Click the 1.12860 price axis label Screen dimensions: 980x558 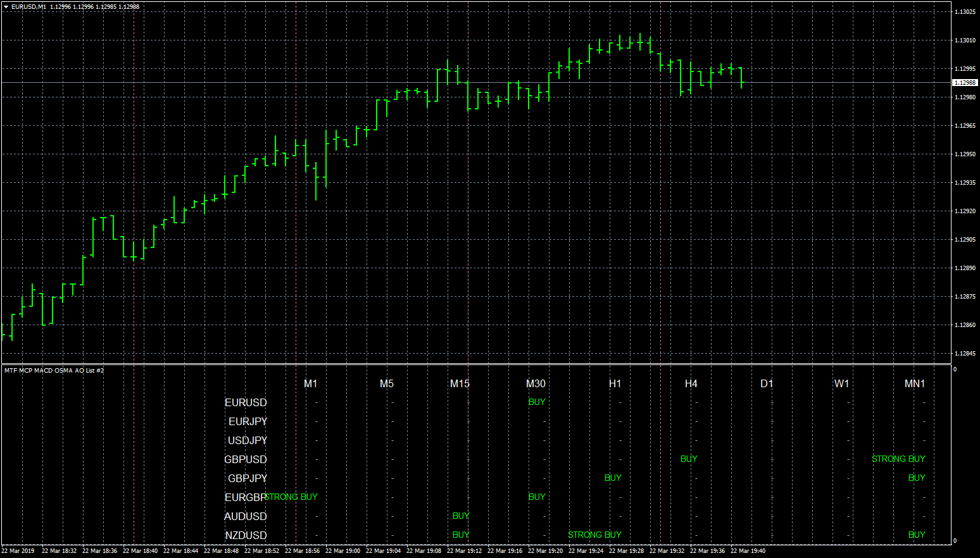[x=965, y=325]
